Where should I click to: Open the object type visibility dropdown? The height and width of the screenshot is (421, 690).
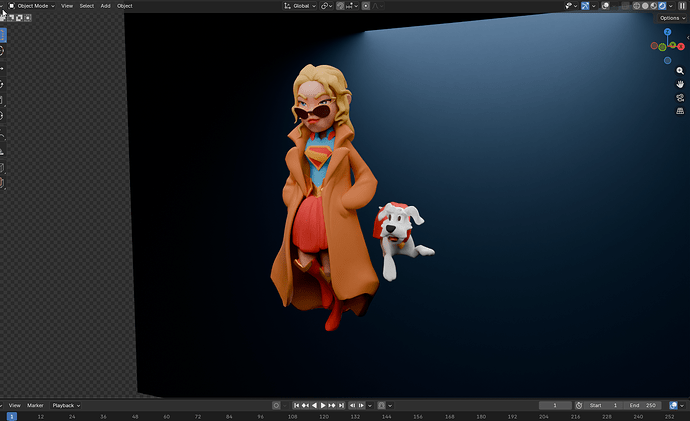click(x=571, y=6)
